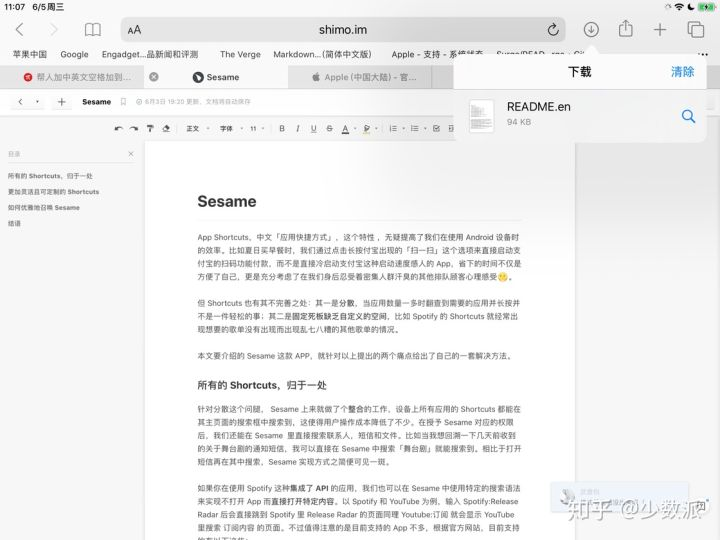Open Engadget bookmark in favorites bar
This screenshot has height=540, width=720.
(150, 54)
